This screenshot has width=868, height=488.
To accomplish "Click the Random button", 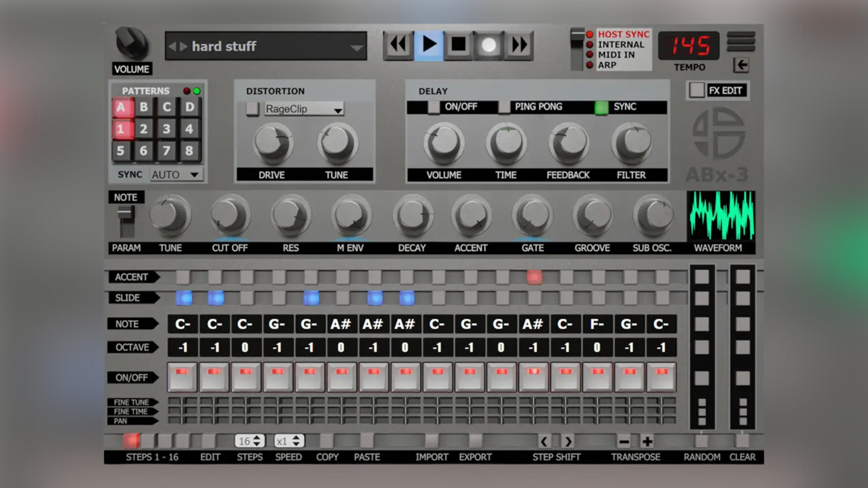I will [701, 441].
